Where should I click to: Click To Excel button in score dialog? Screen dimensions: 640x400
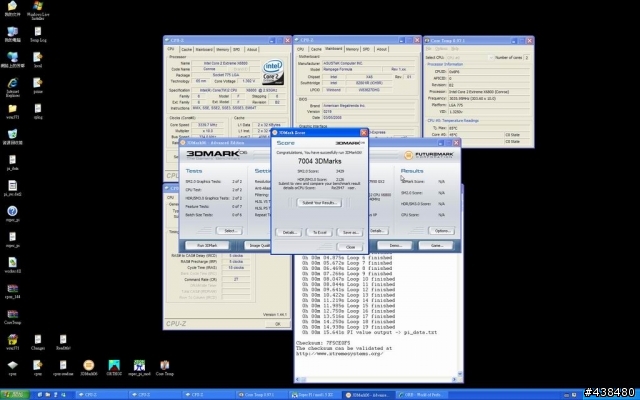319,233
